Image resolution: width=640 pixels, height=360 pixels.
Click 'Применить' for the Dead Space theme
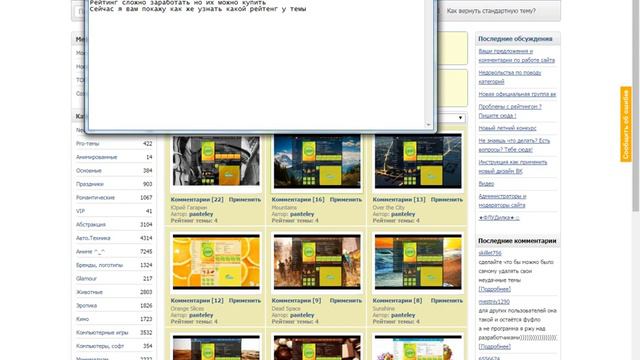(x=346, y=300)
